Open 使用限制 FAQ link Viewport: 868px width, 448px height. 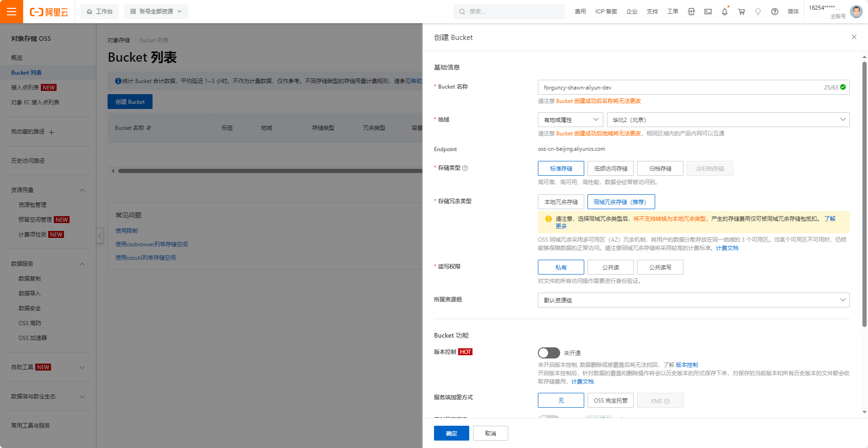coord(127,231)
